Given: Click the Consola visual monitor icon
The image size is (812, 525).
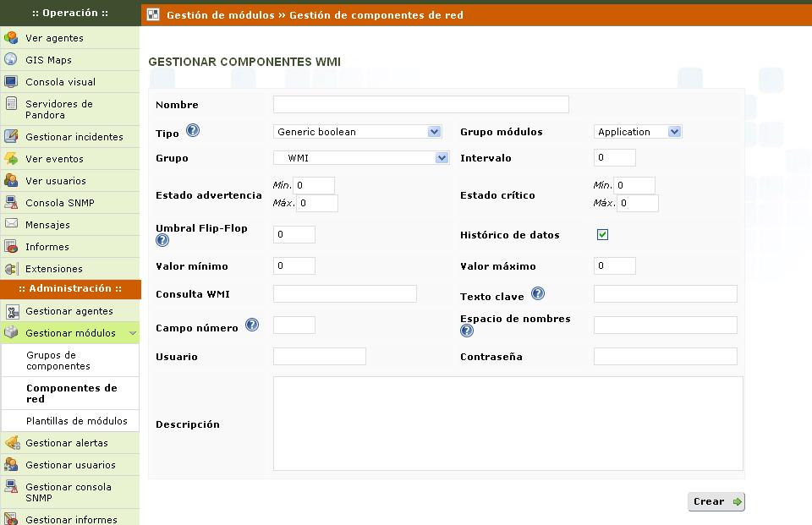Looking at the screenshot, I should [x=11, y=82].
